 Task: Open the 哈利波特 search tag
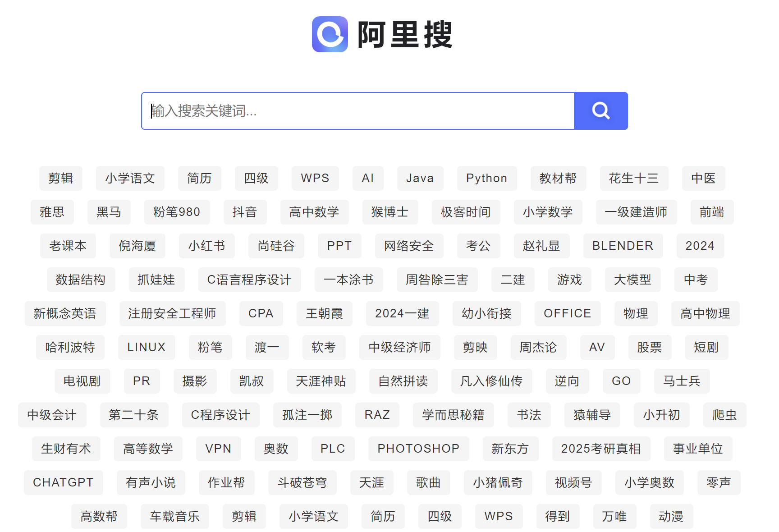[70, 347]
